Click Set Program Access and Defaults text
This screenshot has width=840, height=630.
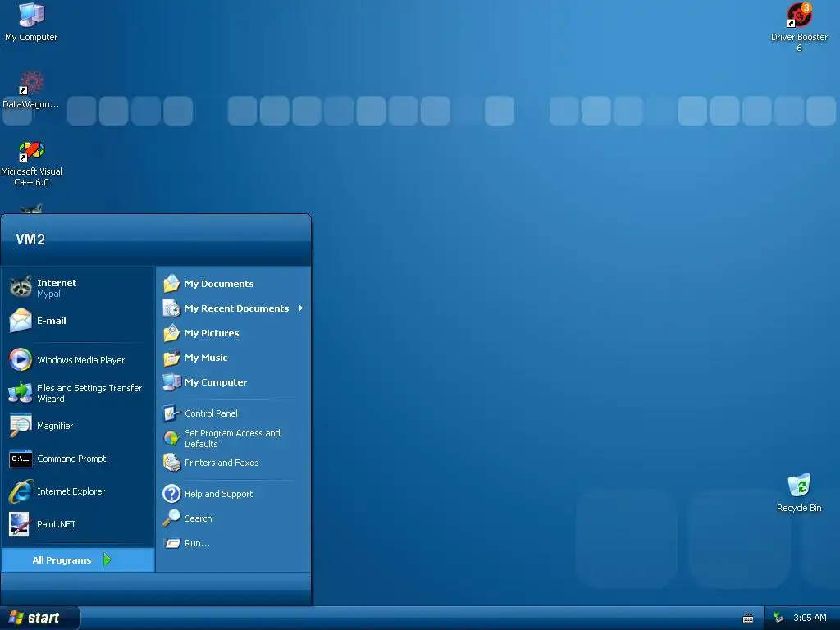pyautogui.click(x=232, y=438)
